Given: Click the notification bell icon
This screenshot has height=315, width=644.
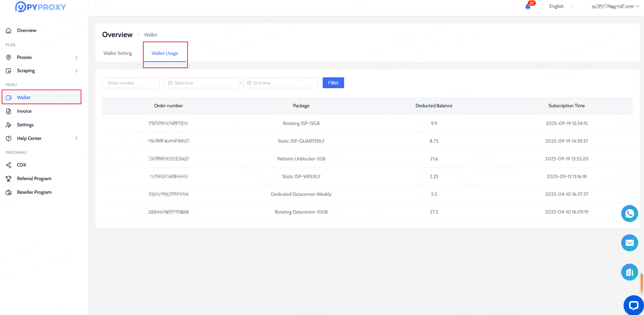Looking at the screenshot, I should [x=528, y=6].
